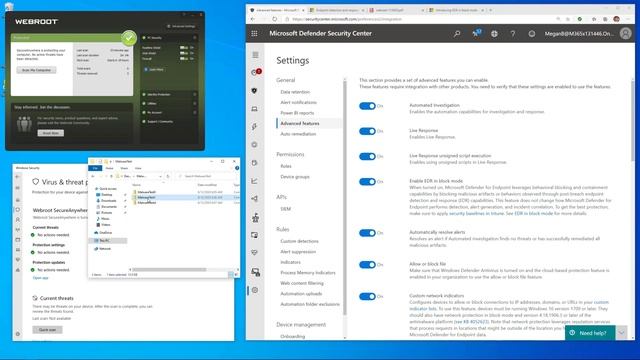
Task: Click the Webroot community Read Now button
Action: tap(51, 133)
